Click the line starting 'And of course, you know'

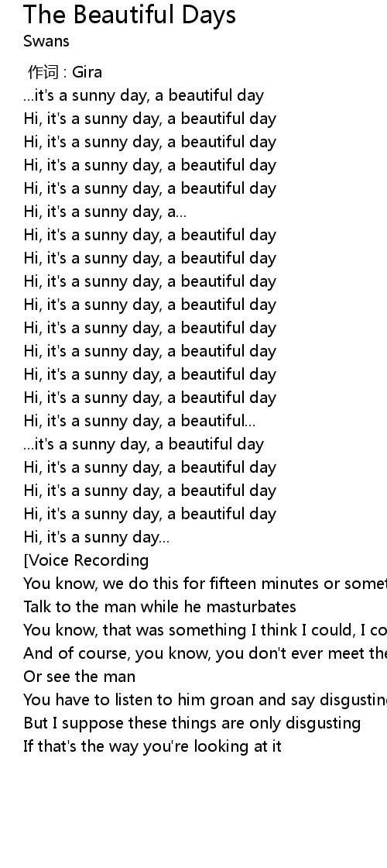(x=205, y=654)
